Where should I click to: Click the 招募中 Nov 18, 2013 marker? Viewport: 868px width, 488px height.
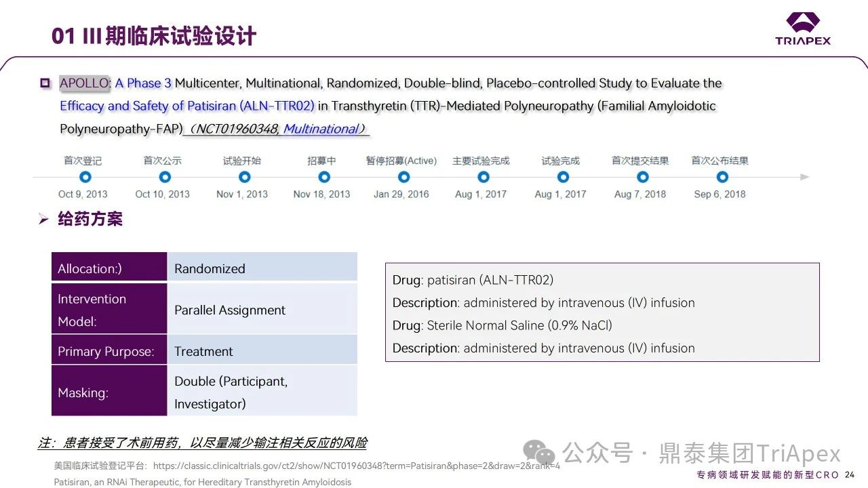coord(324,177)
